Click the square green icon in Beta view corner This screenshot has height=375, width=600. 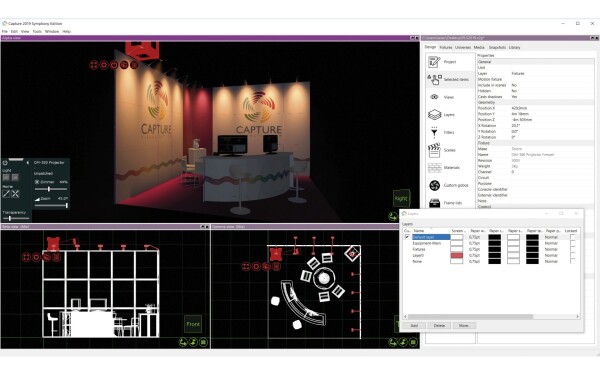[x=203, y=342]
